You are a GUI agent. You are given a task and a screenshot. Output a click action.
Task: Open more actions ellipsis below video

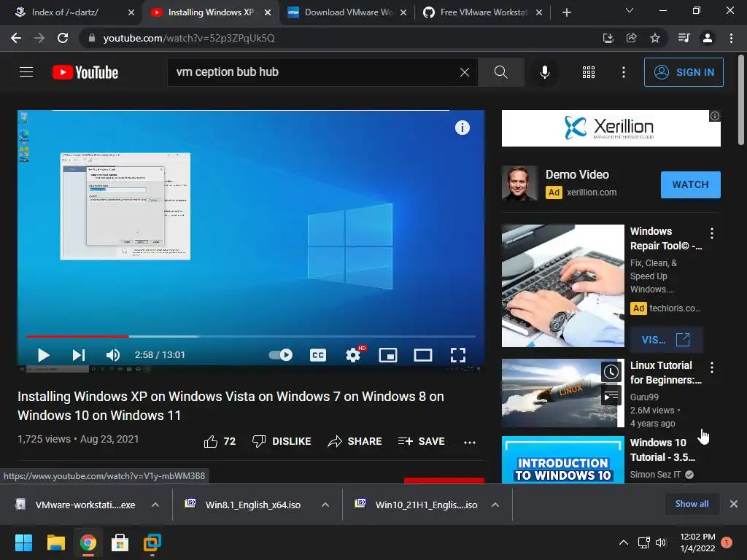point(470,443)
